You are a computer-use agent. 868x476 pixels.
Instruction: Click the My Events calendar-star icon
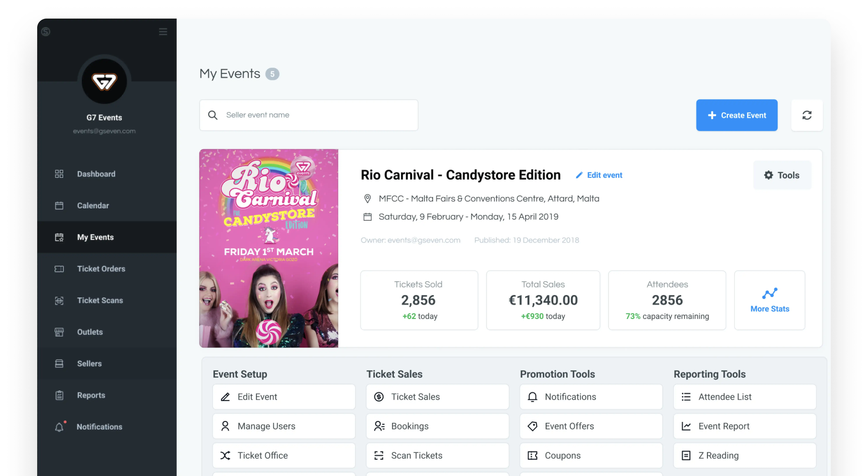point(59,237)
